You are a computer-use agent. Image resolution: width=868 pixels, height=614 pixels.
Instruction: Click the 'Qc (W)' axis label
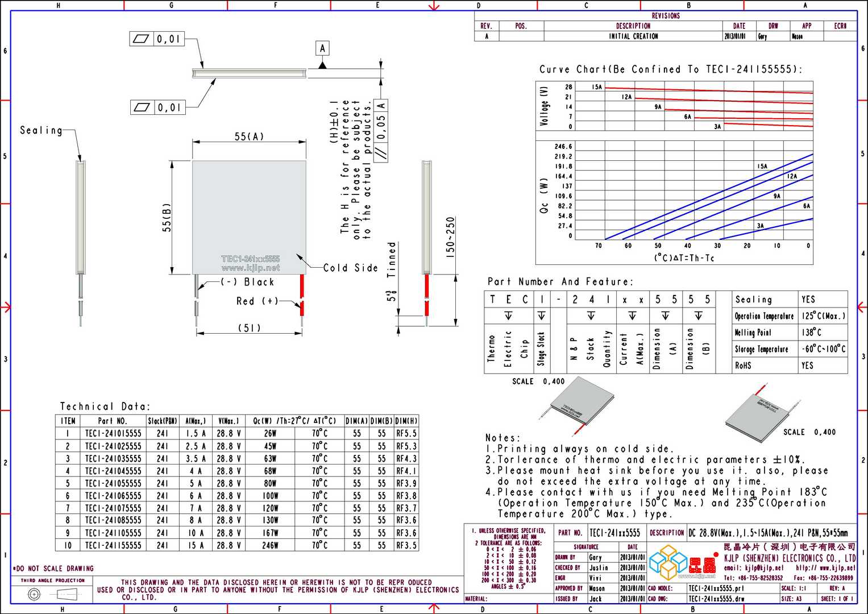(544, 196)
